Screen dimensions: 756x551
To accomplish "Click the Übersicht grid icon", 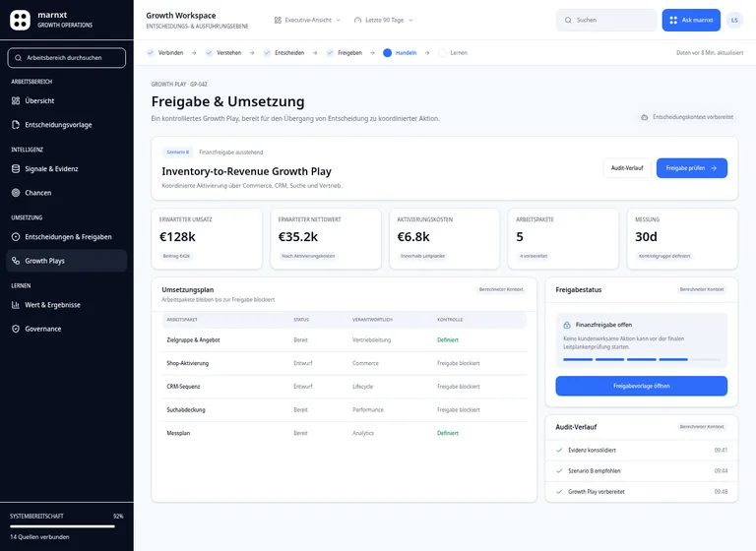I will click(16, 100).
